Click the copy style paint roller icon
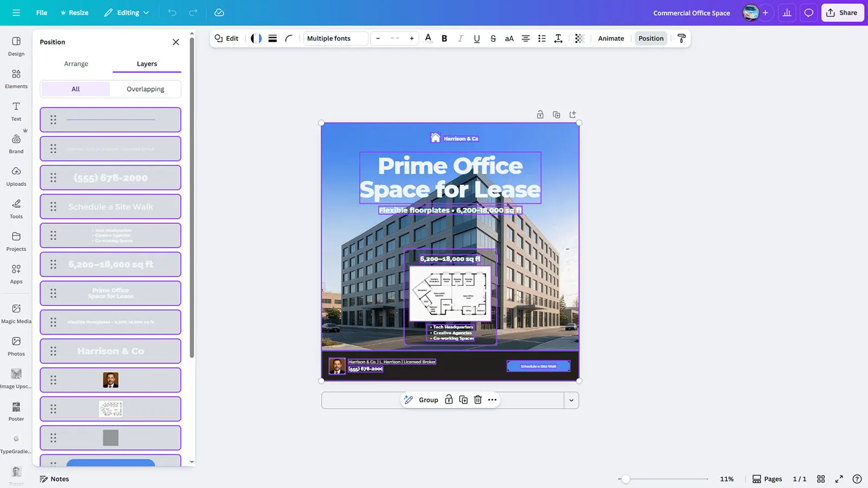This screenshot has width=868, height=488. [681, 38]
